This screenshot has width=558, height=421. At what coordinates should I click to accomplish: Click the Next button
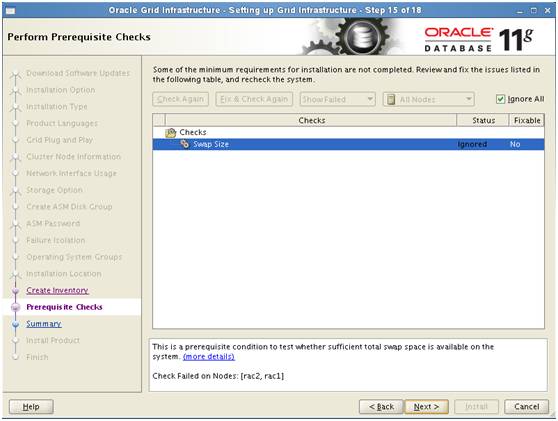point(426,406)
